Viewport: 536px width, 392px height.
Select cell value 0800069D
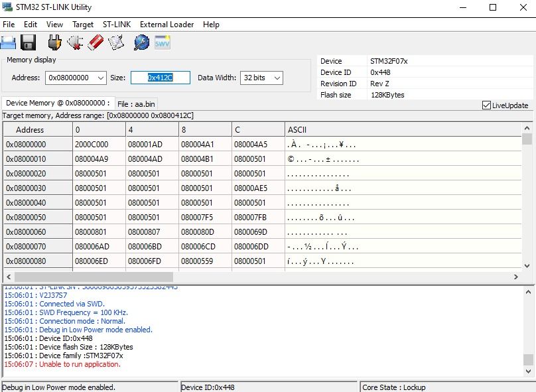258,232
